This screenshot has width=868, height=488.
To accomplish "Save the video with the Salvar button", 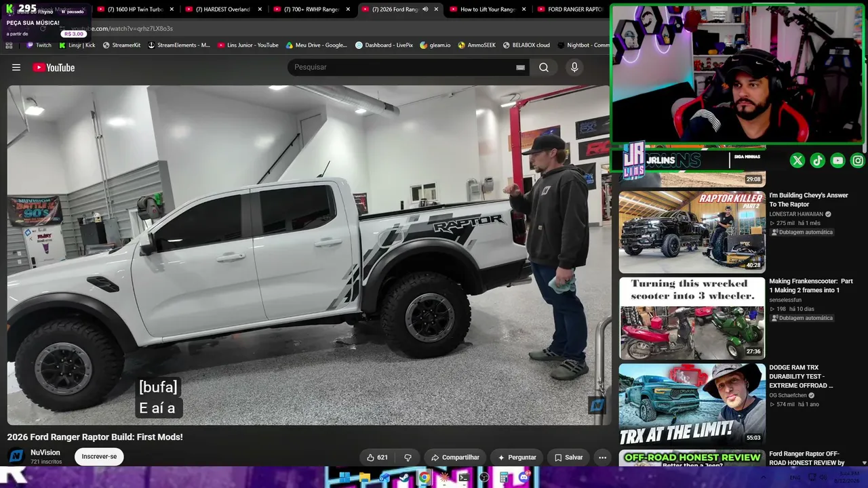I will [x=568, y=457].
